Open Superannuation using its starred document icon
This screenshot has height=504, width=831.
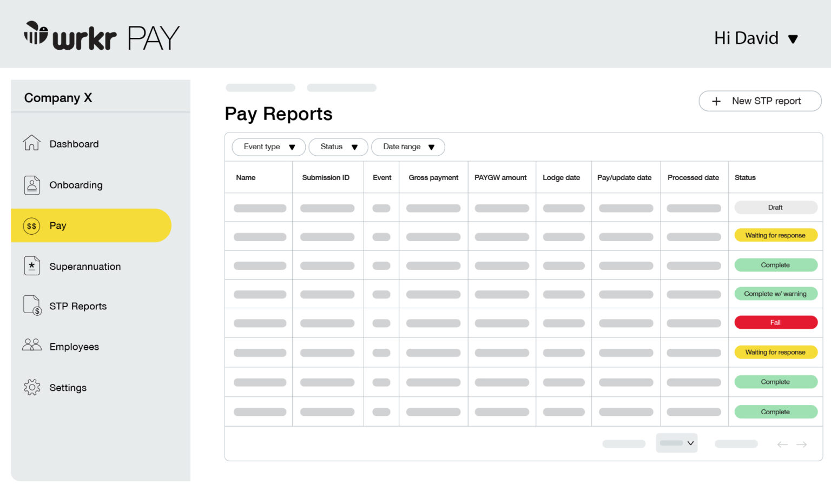tap(32, 266)
